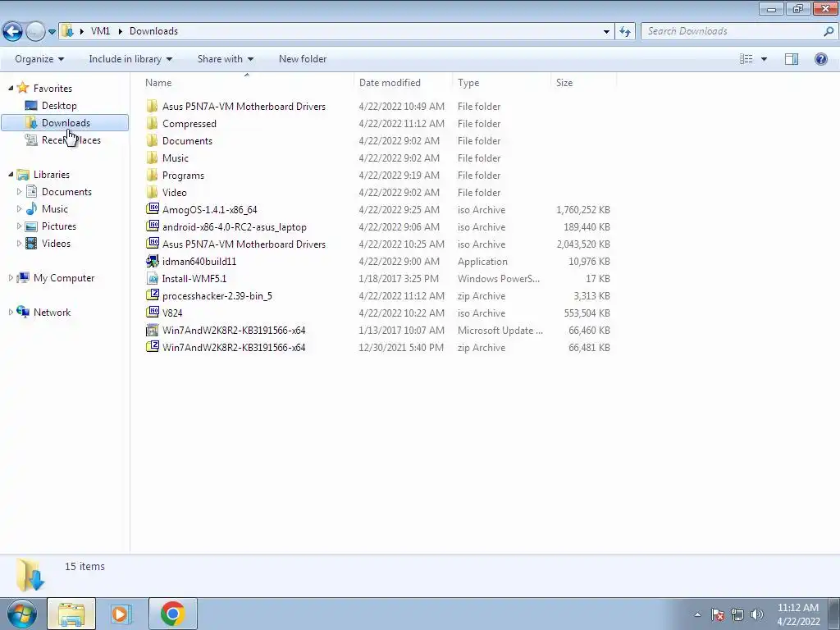Click the refresh button beside address bar
Screen dimensions: 840x630
pos(625,31)
